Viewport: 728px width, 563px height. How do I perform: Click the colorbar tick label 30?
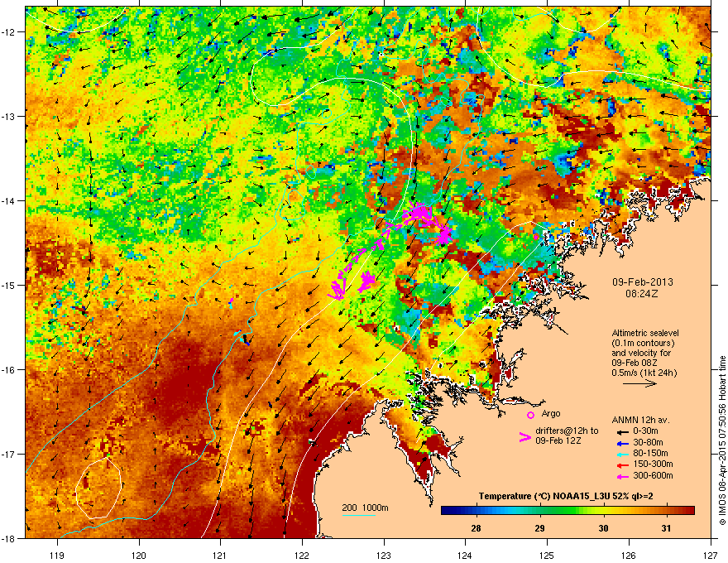(x=602, y=528)
